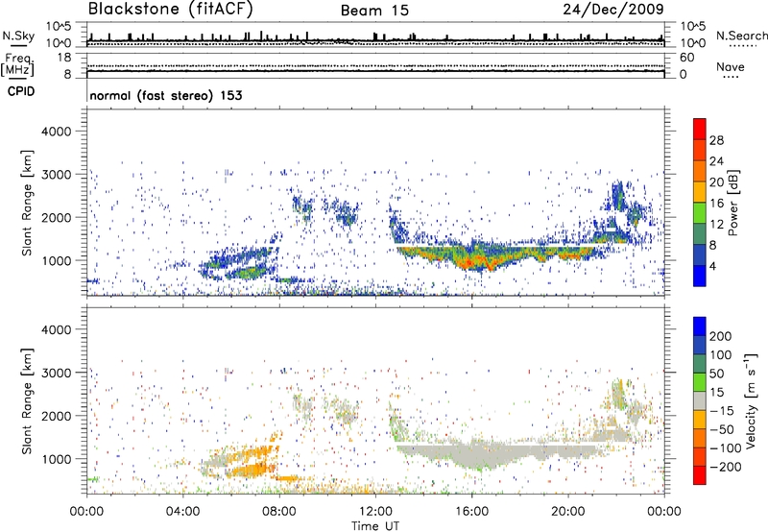Click the "1000" tick of the velocity panel
Screen dimensions: 768x532
click(56, 459)
